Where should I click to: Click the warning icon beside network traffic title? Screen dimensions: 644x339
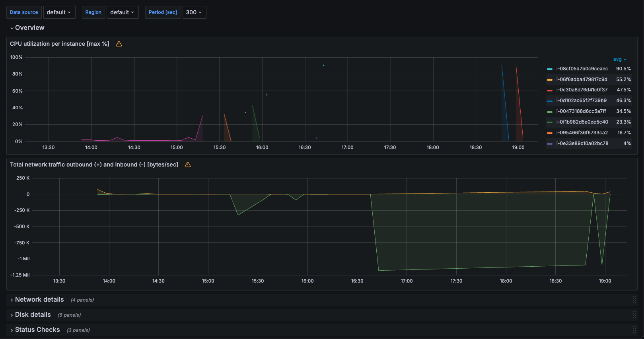click(x=188, y=165)
